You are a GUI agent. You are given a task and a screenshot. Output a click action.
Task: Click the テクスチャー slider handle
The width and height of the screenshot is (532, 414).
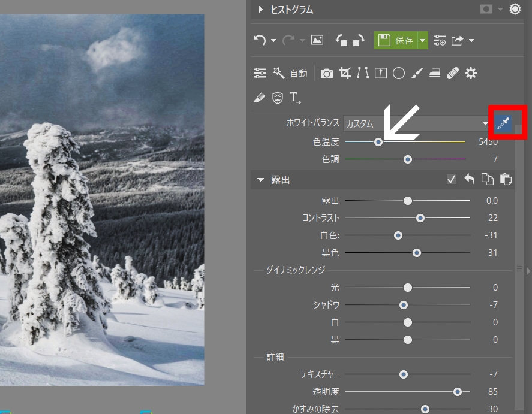[x=404, y=374]
